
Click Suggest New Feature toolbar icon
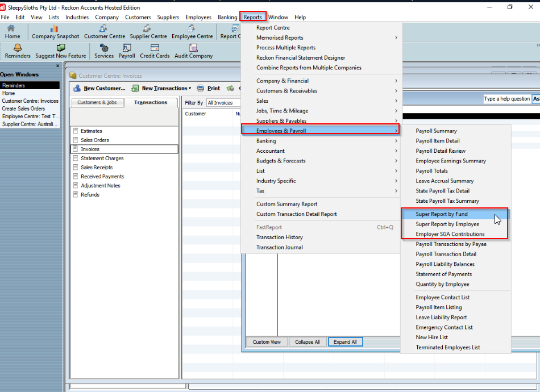click(x=61, y=52)
